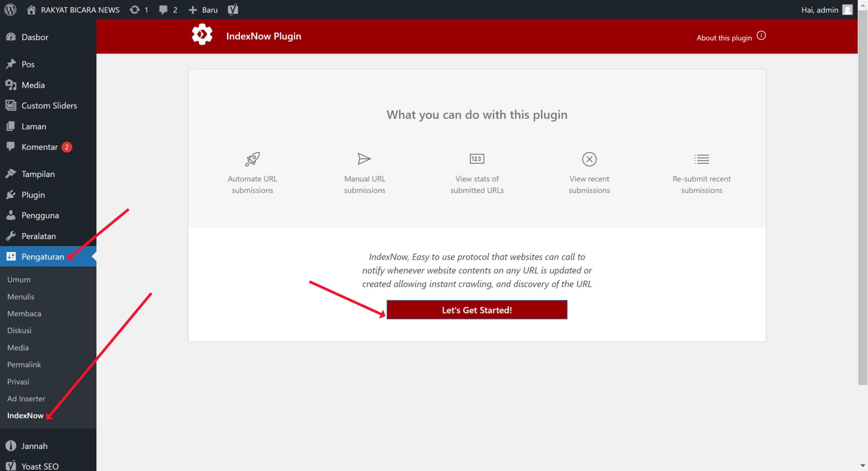The width and height of the screenshot is (868, 471).
Task: Open Dasbor from the sidebar
Action: 48,37
